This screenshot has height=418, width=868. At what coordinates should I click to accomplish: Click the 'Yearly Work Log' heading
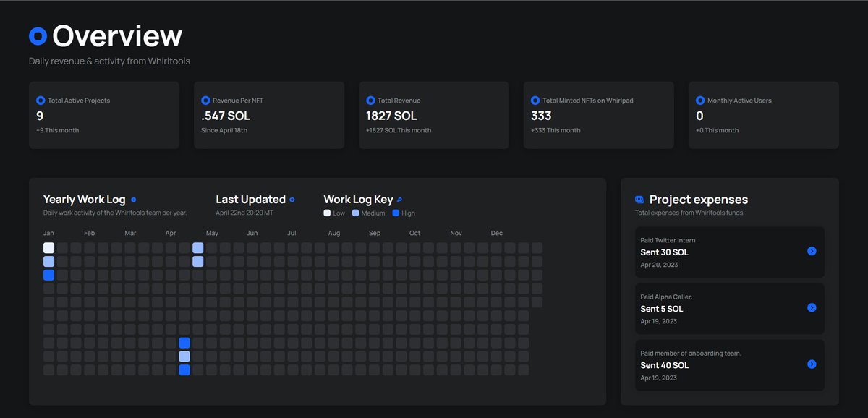point(84,200)
